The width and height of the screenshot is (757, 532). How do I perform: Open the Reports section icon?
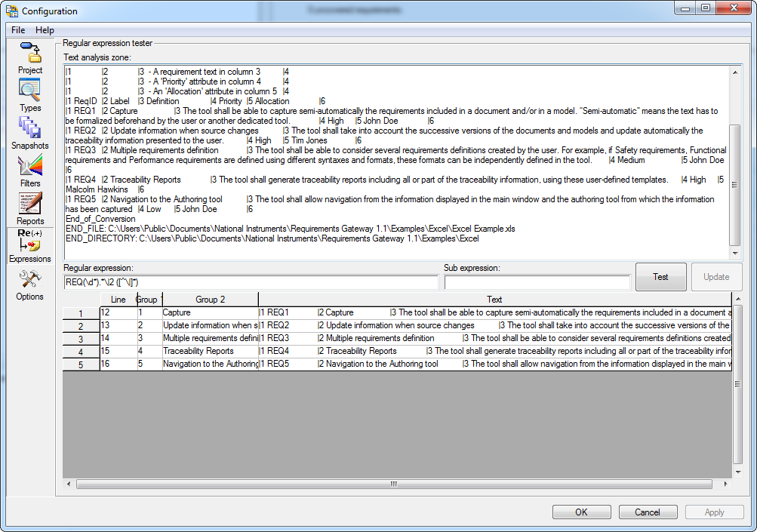pyautogui.click(x=30, y=204)
